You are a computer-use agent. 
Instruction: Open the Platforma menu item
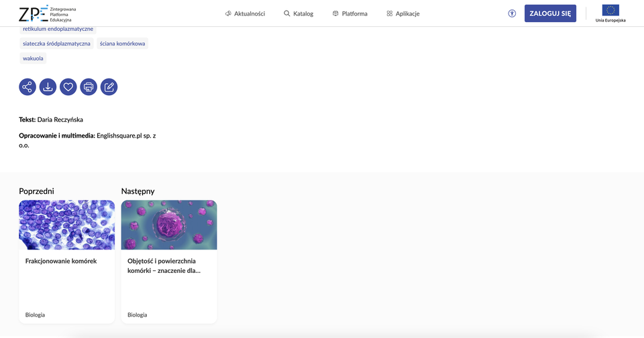point(350,13)
